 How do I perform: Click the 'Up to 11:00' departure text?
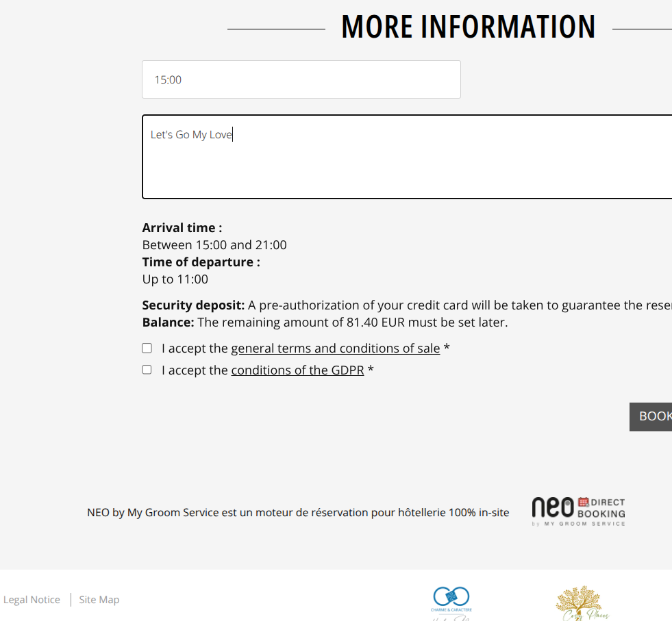[x=175, y=279]
